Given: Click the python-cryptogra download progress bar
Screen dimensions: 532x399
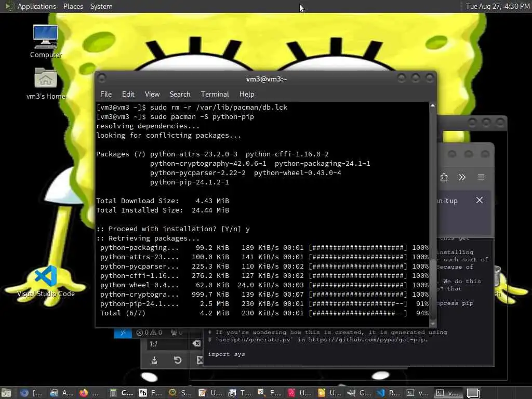Looking at the screenshot, I should pos(358,295).
